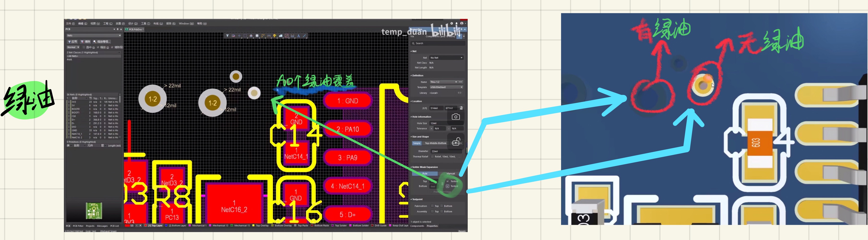Pin the PCB panel

(118, 29)
